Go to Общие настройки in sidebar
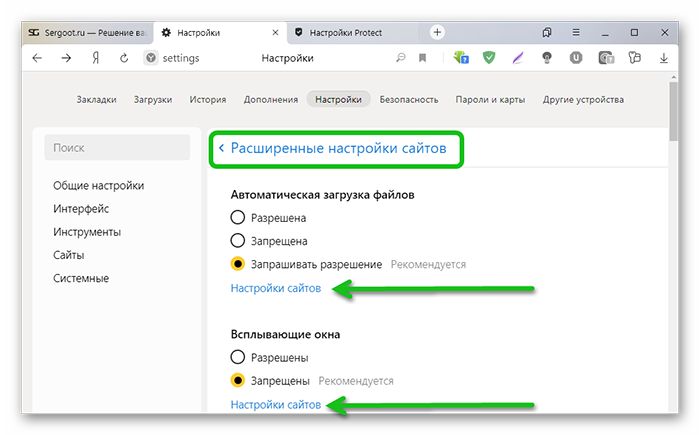Image resolution: width=700 pixels, height=435 pixels. 99,185
